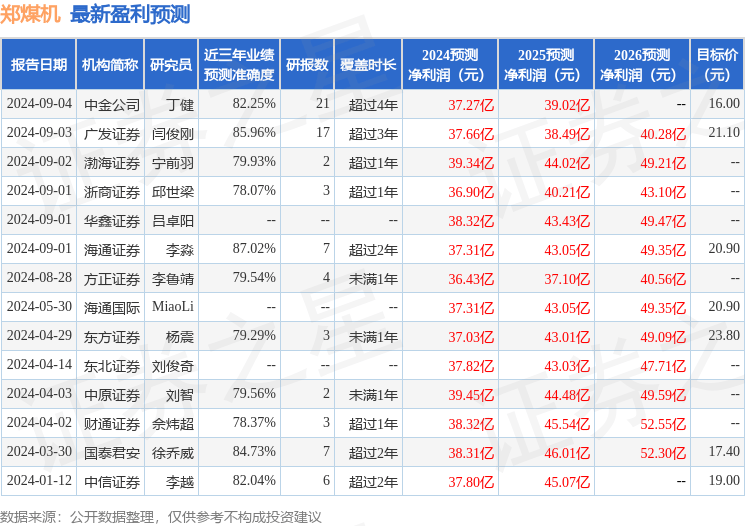Select the 海通国际 institution cell
Image resolution: width=745 pixels, height=526 pixels.
pos(112,307)
